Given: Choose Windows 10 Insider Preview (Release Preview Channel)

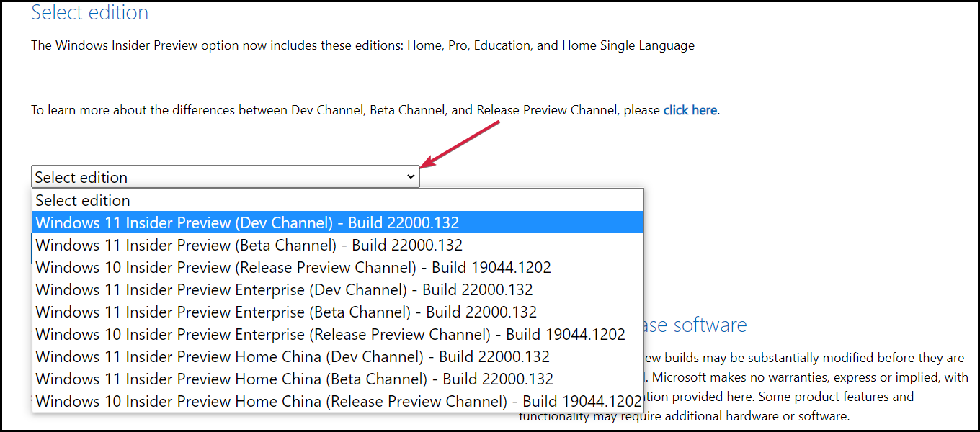Looking at the screenshot, I should point(293,267).
